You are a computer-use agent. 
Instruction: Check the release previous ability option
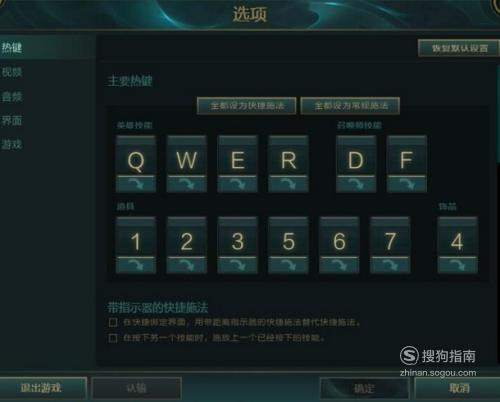[x=113, y=338]
